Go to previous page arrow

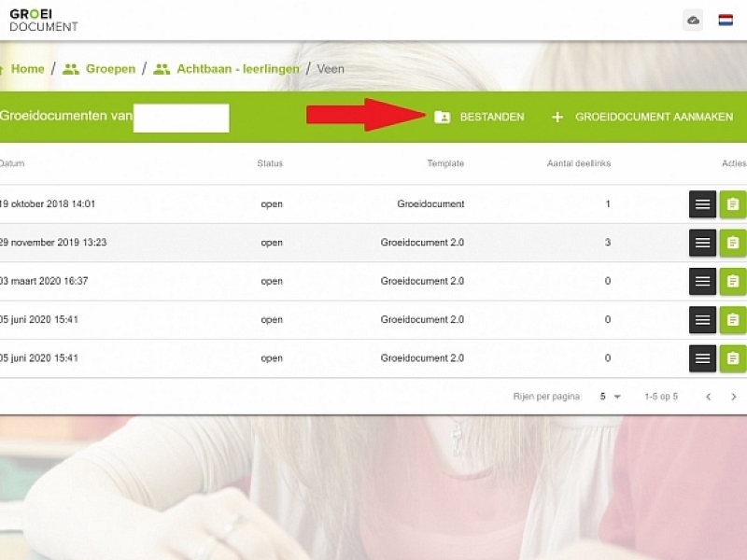709,397
